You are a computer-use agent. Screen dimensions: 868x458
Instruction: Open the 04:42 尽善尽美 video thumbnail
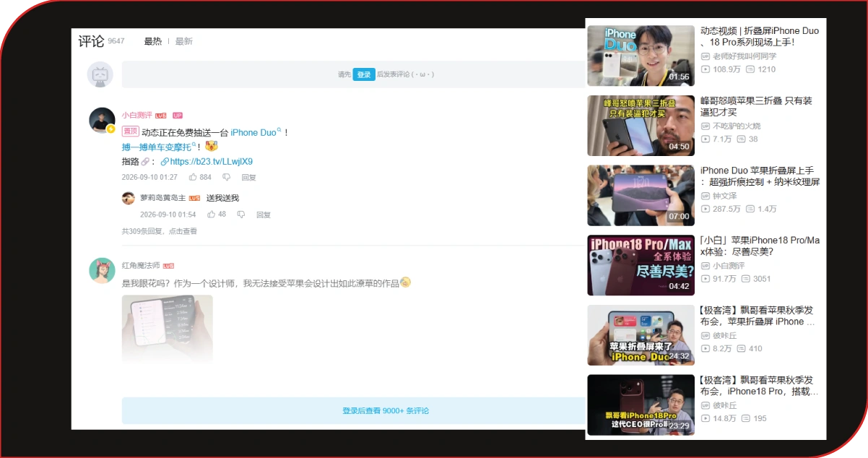coord(641,265)
